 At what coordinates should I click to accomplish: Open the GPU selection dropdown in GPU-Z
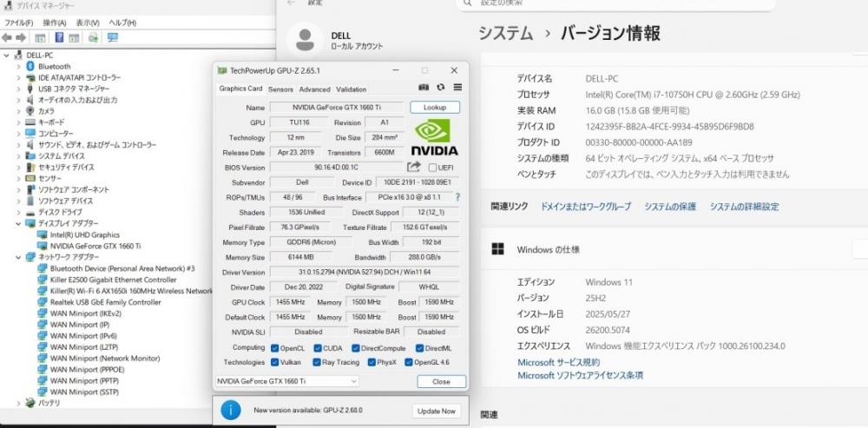pos(286,381)
